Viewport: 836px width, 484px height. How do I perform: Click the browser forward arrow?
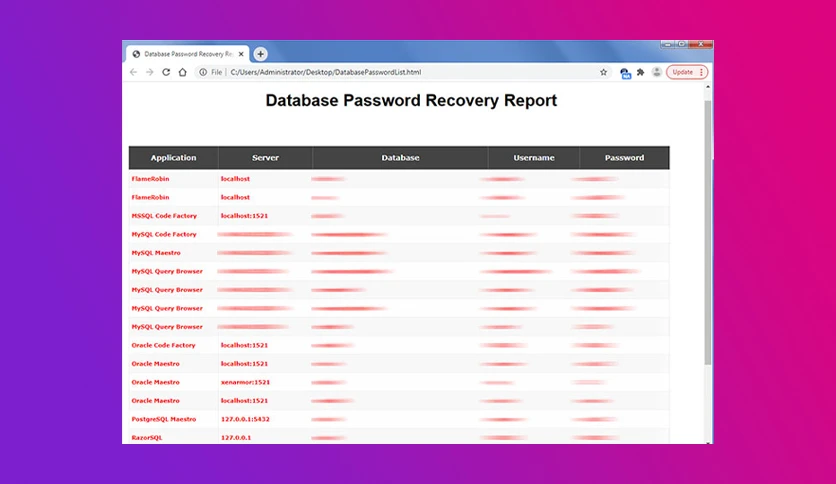coord(150,72)
